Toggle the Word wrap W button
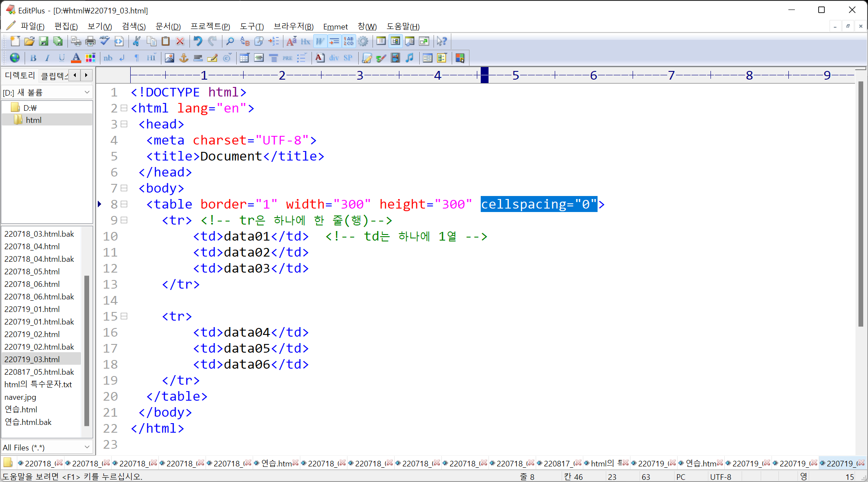Viewport: 868px width, 482px height. [x=320, y=41]
